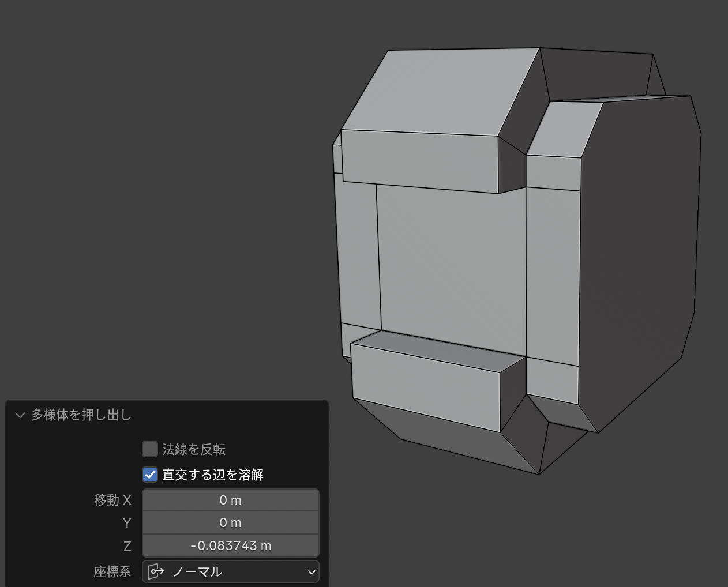Click the 移動 X value field
This screenshot has width=728, height=587.
[x=230, y=500]
